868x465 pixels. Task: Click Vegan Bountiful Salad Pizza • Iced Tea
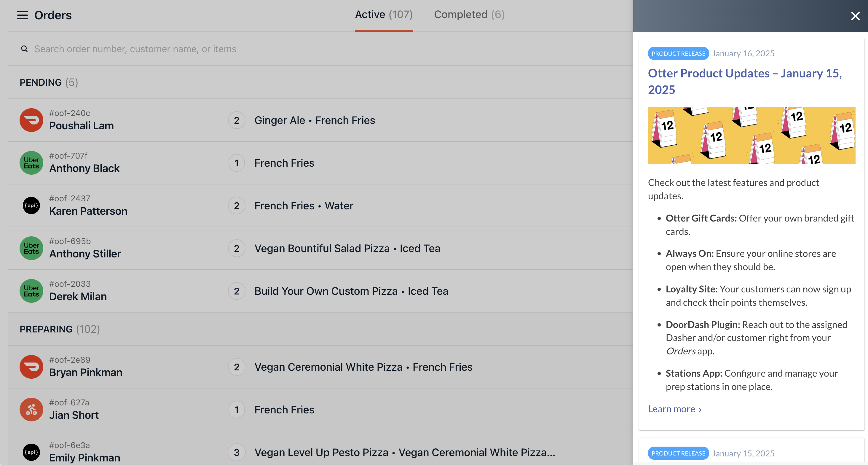click(x=347, y=249)
